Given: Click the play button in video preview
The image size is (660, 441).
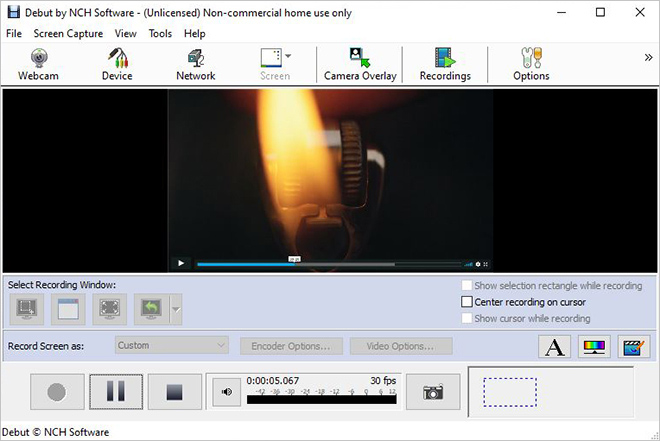Looking at the screenshot, I should coord(181,263).
